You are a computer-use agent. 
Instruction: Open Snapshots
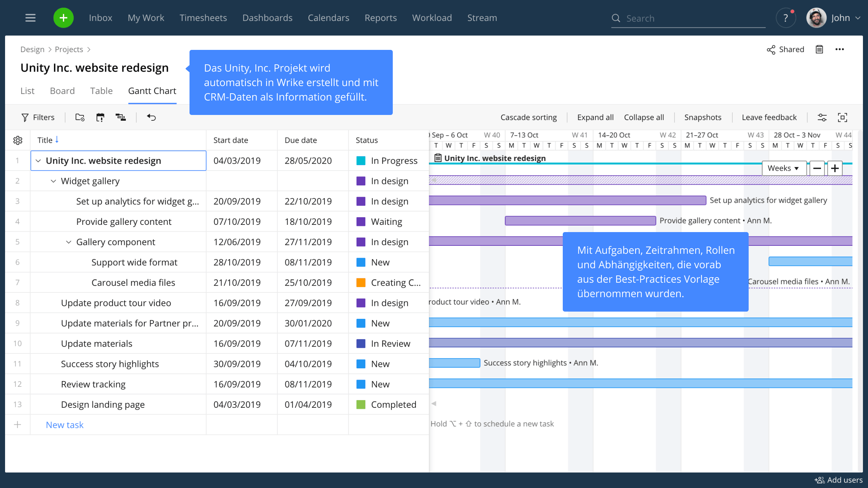coord(703,117)
